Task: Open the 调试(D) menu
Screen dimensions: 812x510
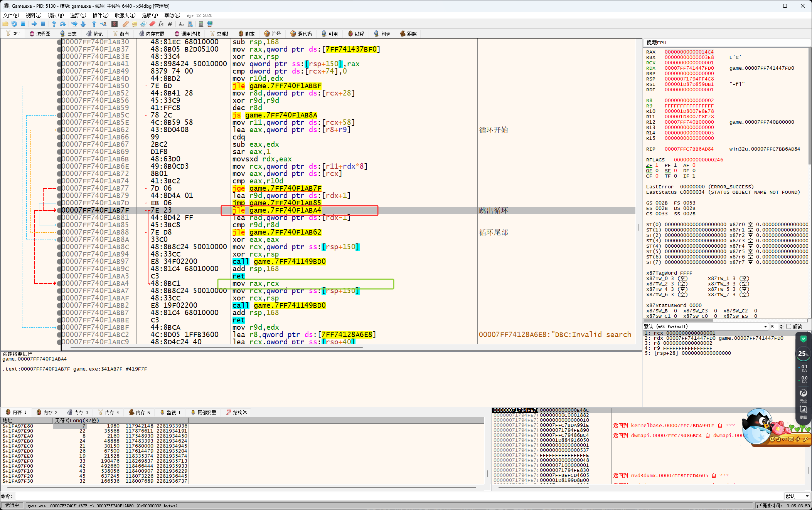Action: (x=56, y=15)
